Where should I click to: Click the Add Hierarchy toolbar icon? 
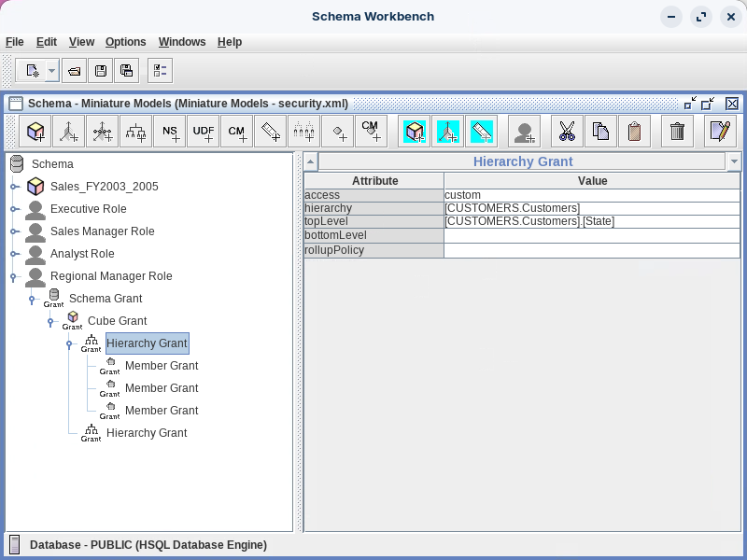[136, 132]
